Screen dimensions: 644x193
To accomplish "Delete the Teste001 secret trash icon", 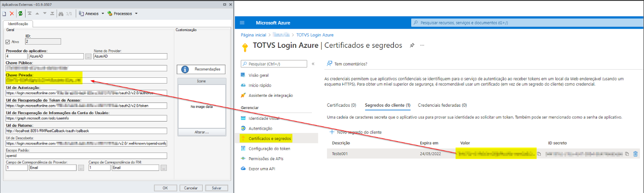I will click(x=635, y=154).
